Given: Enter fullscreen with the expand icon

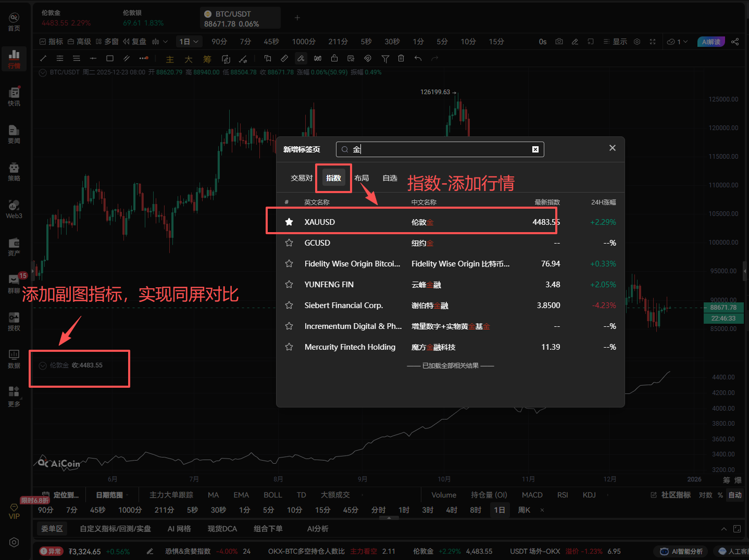Looking at the screenshot, I should pos(653,42).
